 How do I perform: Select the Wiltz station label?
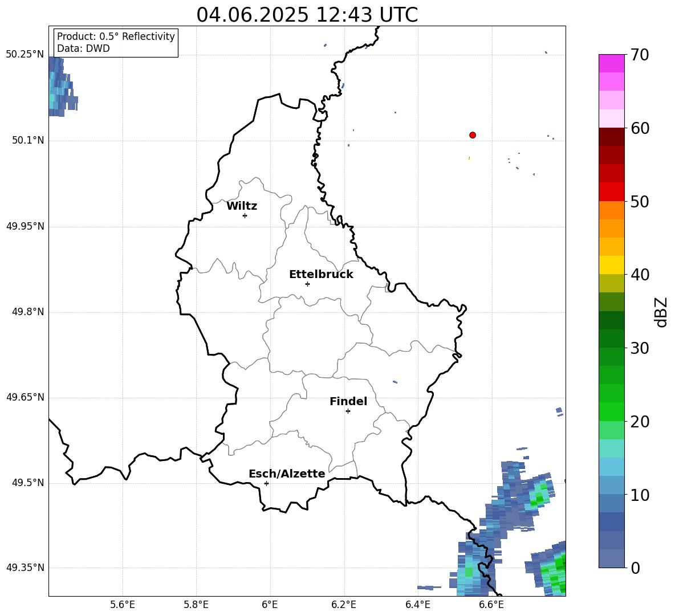click(242, 206)
